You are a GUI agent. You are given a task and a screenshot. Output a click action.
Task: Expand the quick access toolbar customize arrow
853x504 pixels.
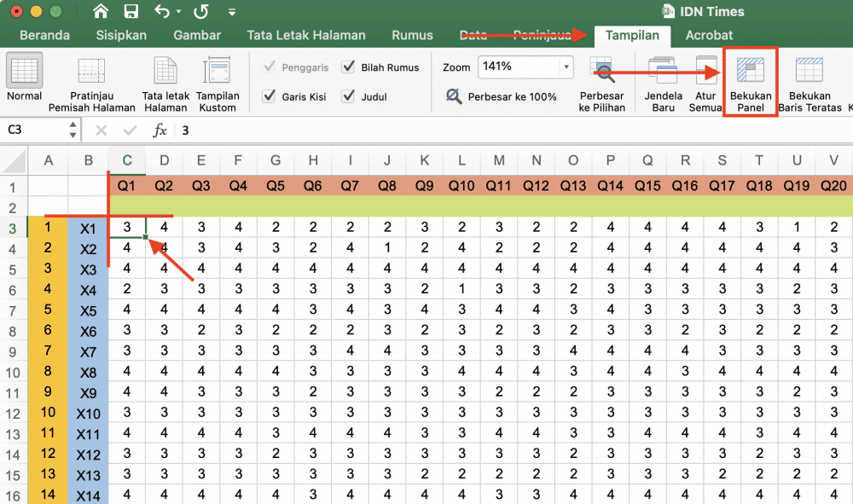click(232, 11)
